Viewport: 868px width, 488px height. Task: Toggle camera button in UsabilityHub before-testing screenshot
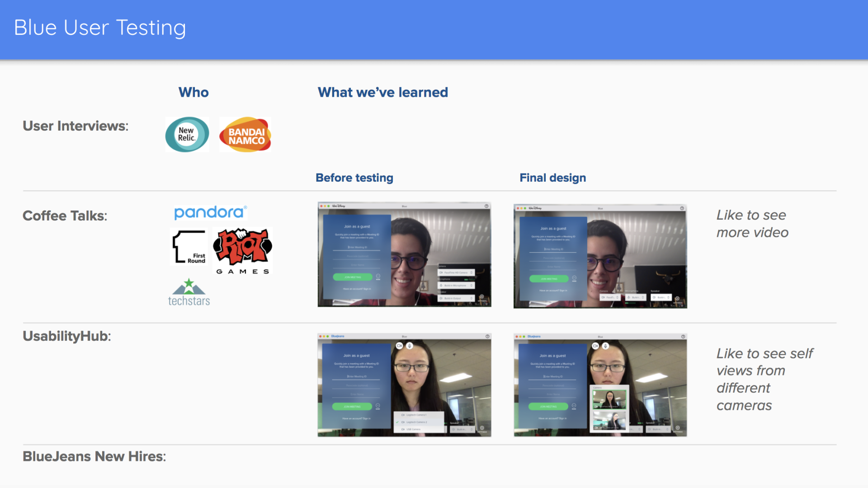(x=399, y=346)
